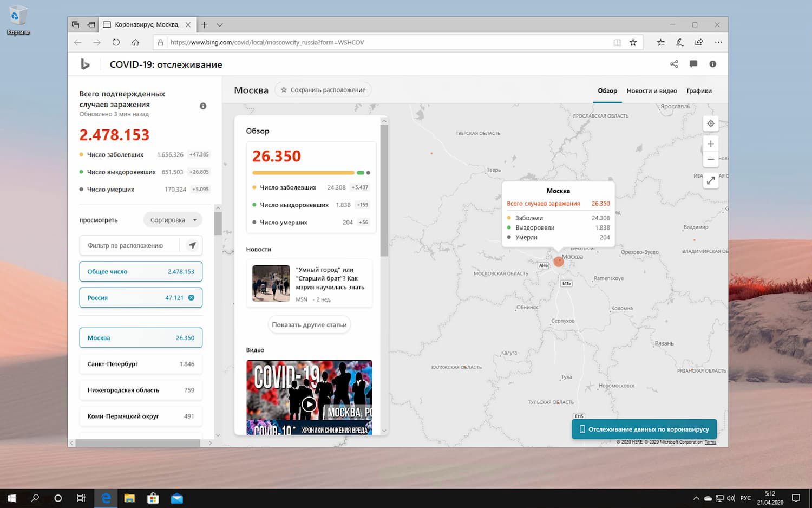Switch to the Обзор tab
Image resolution: width=812 pixels, height=508 pixels.
(x=607, y=91)
